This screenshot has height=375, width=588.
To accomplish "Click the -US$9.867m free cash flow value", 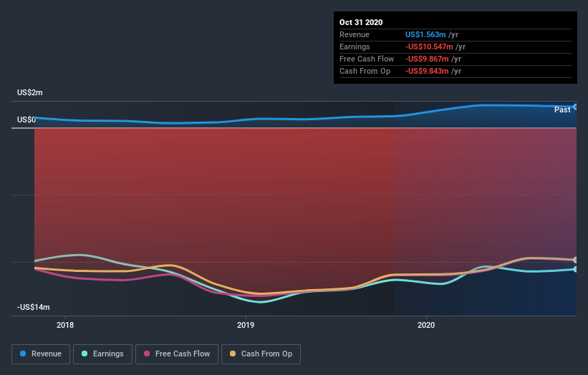I will (x=427, y=59).
